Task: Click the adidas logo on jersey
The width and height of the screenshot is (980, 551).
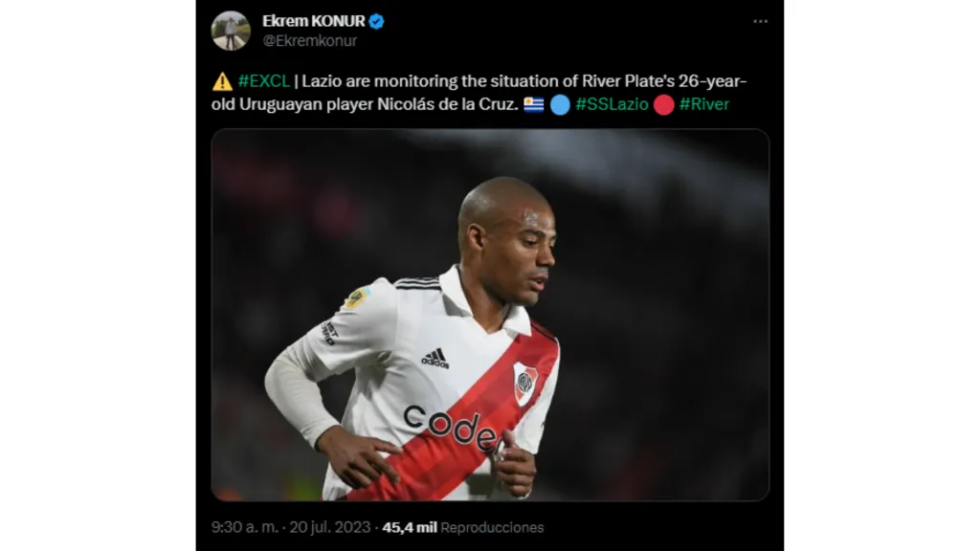Action: coord(435,358)
